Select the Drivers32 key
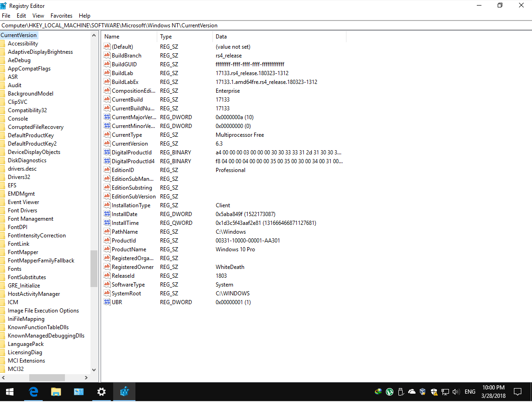532x402 pixels. coord(19,177)
